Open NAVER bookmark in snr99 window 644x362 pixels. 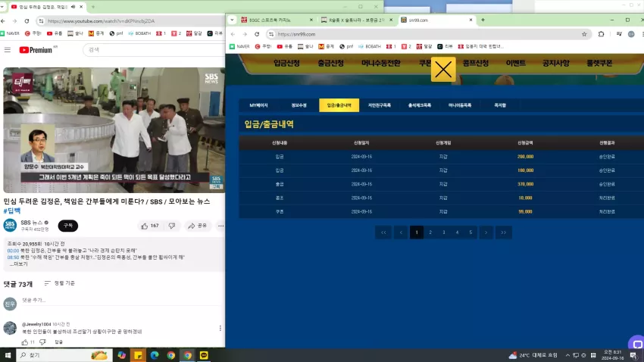(x=239, y=46)
